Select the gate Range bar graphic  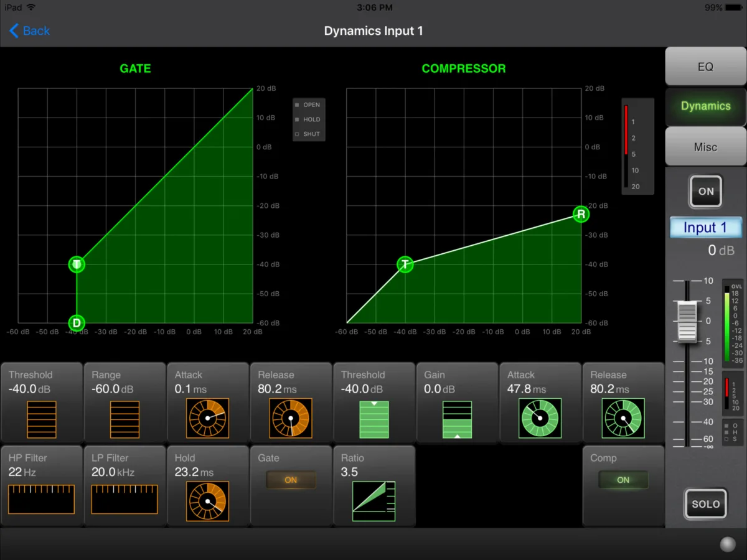coord(125,419)
